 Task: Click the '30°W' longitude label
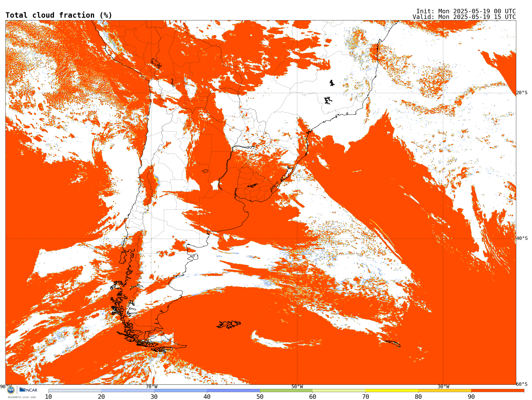click(x=443, y=387)
